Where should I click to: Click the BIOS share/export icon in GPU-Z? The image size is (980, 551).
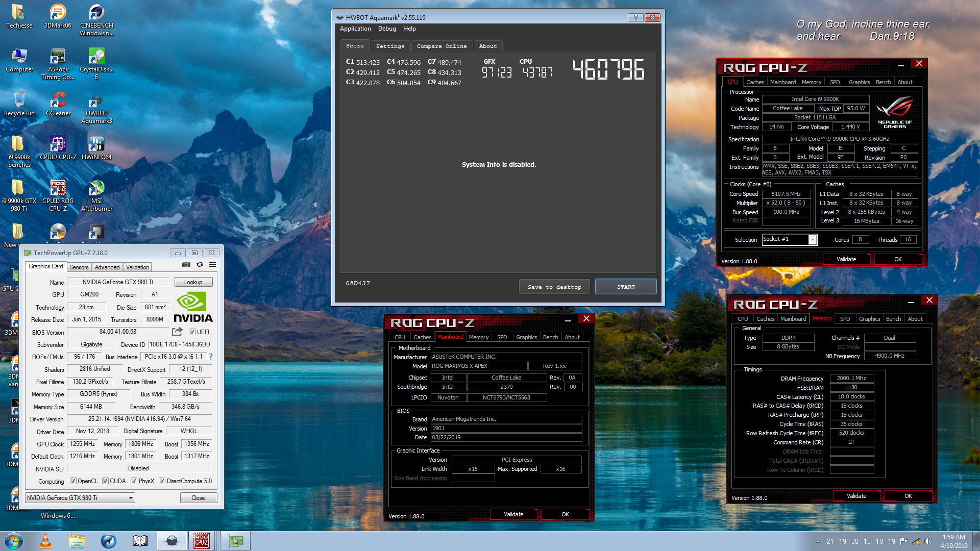[x=177, y=332]
